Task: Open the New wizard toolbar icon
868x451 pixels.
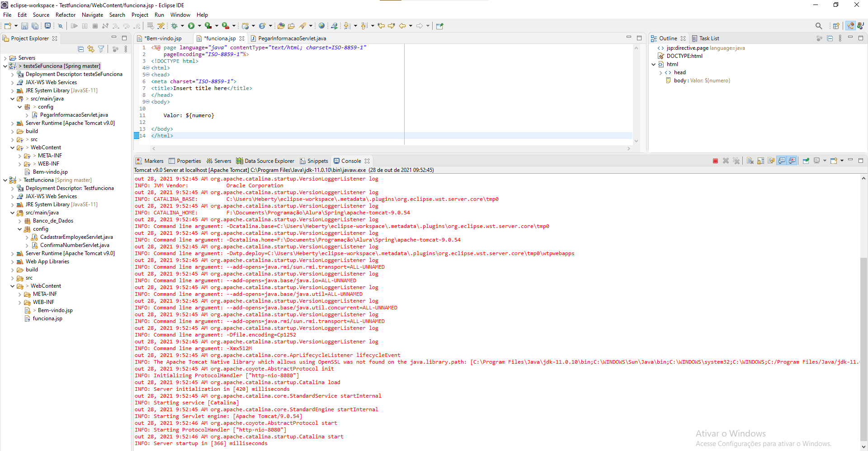Action: [8, 26]
